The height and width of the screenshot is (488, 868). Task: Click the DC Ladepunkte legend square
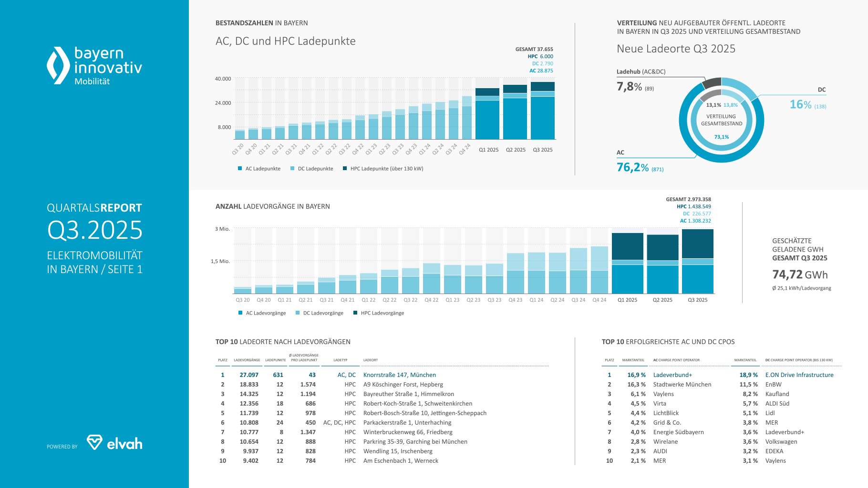tap(292, 168)
